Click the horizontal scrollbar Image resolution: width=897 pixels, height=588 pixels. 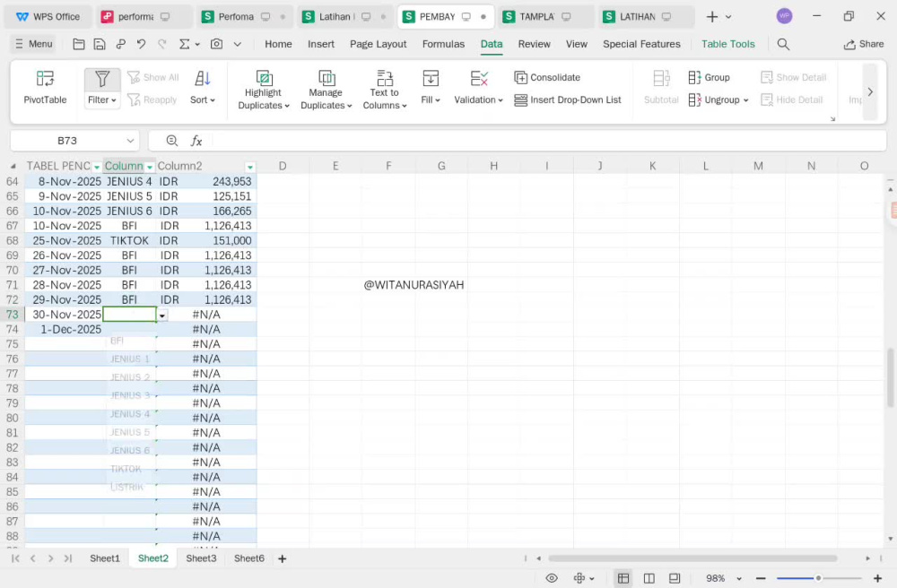(692, 558)
